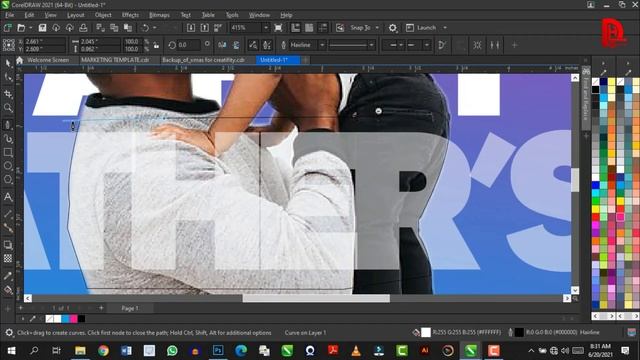The width and height of the screenshot is (640, 360).
Task: Open the Effects menu
Action: pos(130,15)
